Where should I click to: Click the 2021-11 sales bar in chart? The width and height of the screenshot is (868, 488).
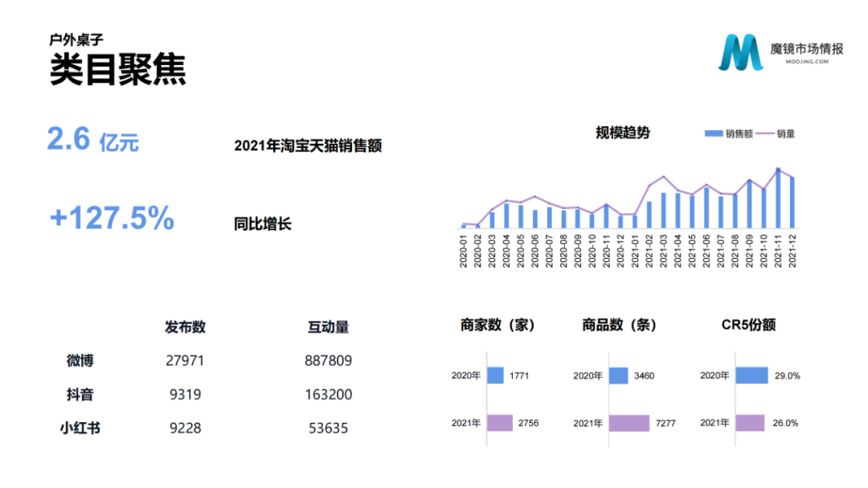778,198
